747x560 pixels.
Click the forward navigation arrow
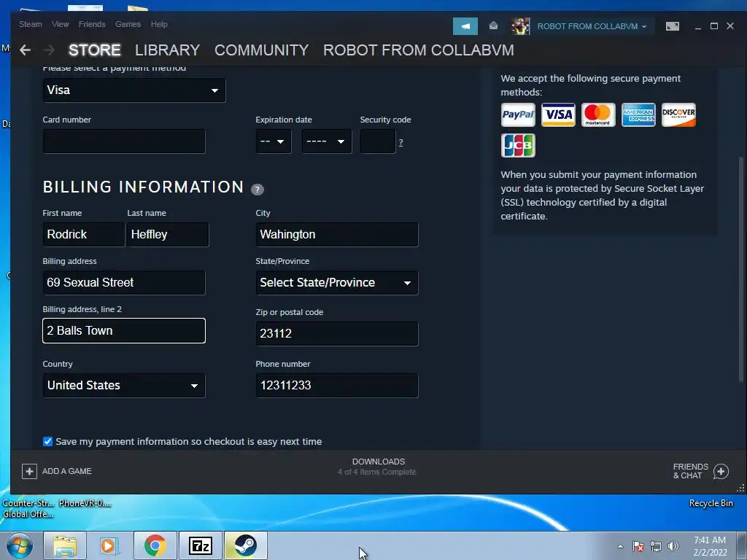pyautogui.click(x=49, y=50)
